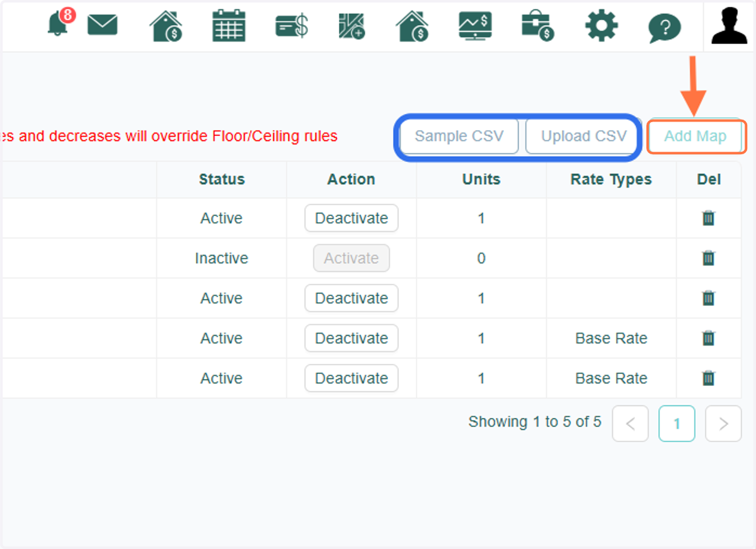Open the map with plus icon

point(352,26)
